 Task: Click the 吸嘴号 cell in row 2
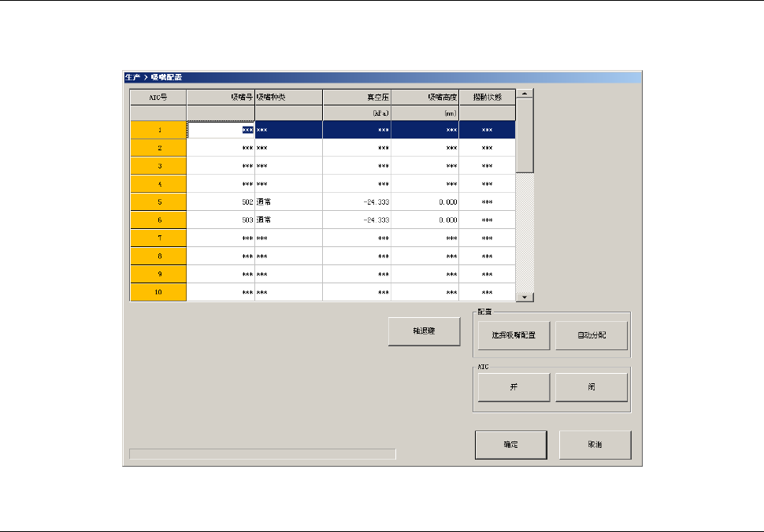point(221,148)
